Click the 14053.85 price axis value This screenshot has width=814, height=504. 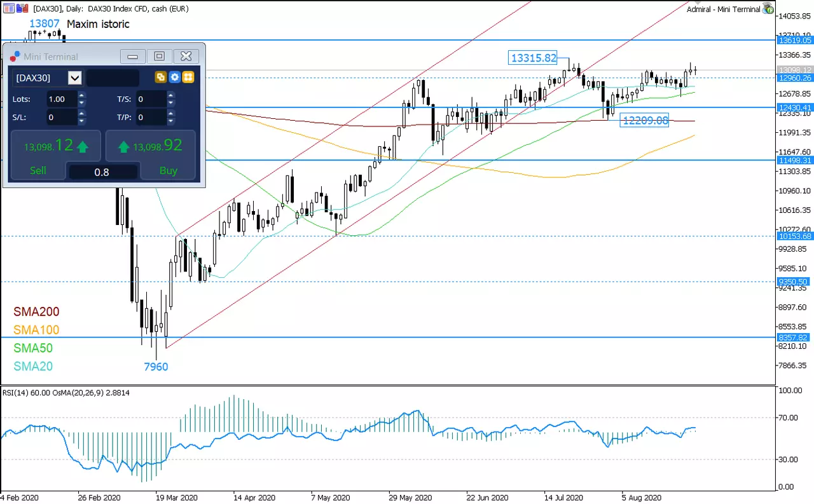[x=796, y=16]
